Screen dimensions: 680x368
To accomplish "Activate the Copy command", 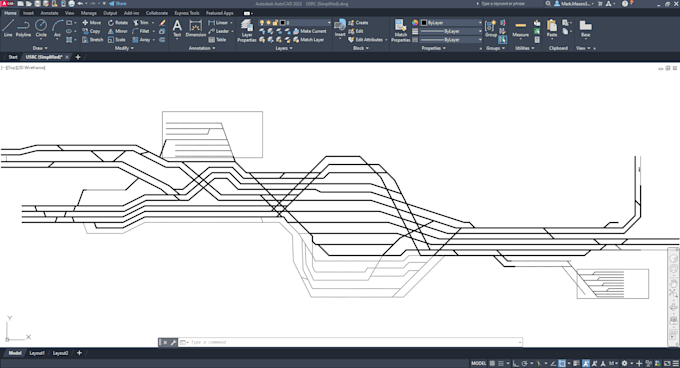I will 92,31.
